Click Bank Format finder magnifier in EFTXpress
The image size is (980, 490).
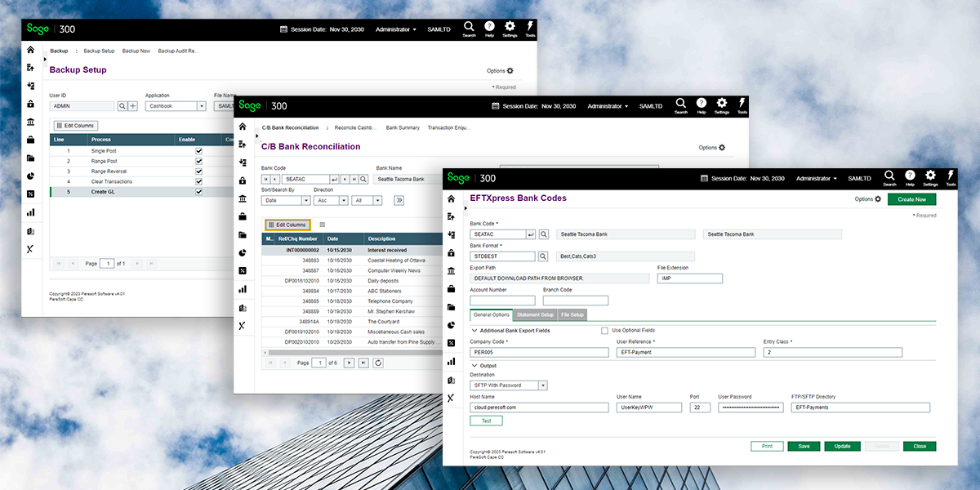pos(544,256)
